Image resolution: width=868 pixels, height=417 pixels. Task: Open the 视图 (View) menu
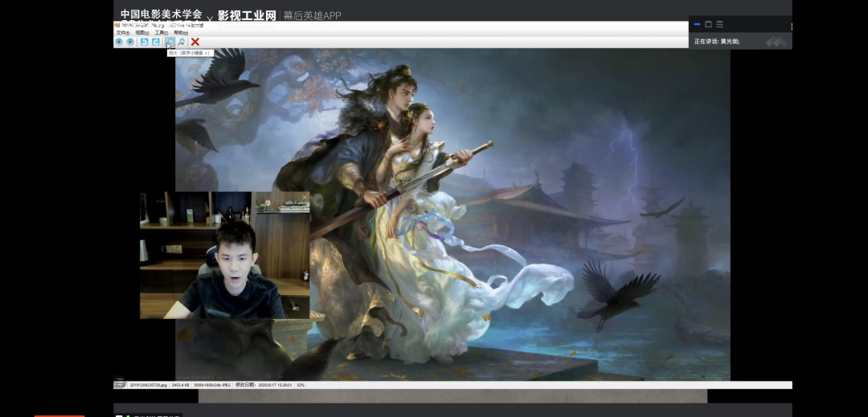click(x=142, y=33)
